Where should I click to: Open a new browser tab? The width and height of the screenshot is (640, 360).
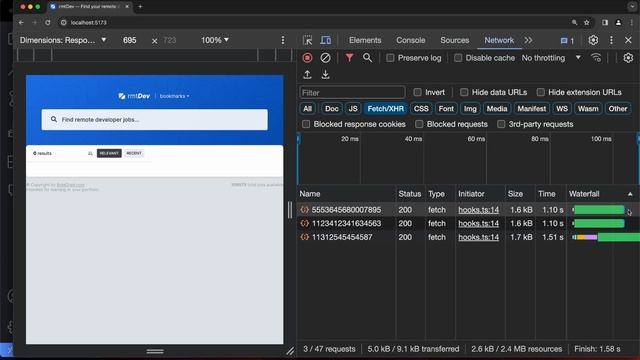coord(140,7)
